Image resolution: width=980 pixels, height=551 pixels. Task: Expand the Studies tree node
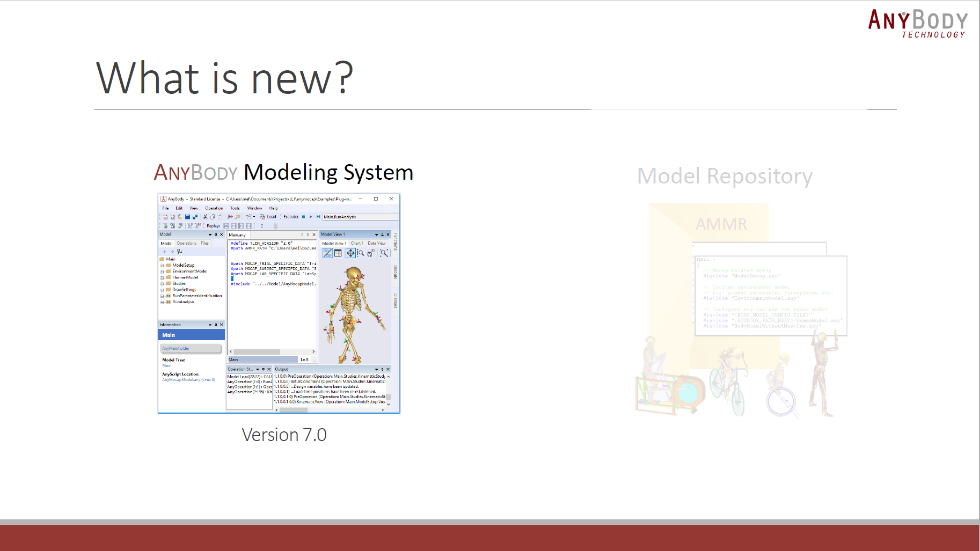coord(162,283)
